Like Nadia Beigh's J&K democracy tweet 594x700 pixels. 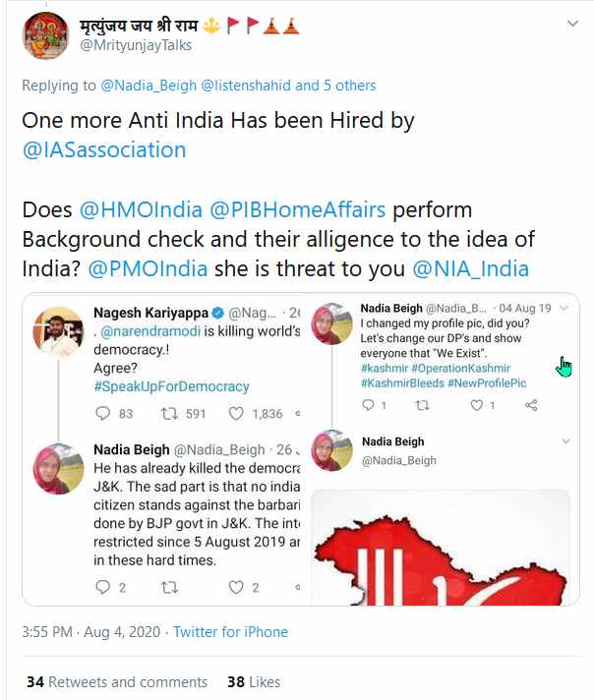pos(236,587)
